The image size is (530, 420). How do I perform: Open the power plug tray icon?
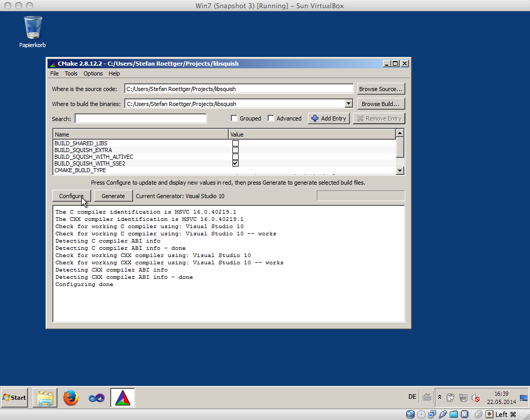pos(450,398)
